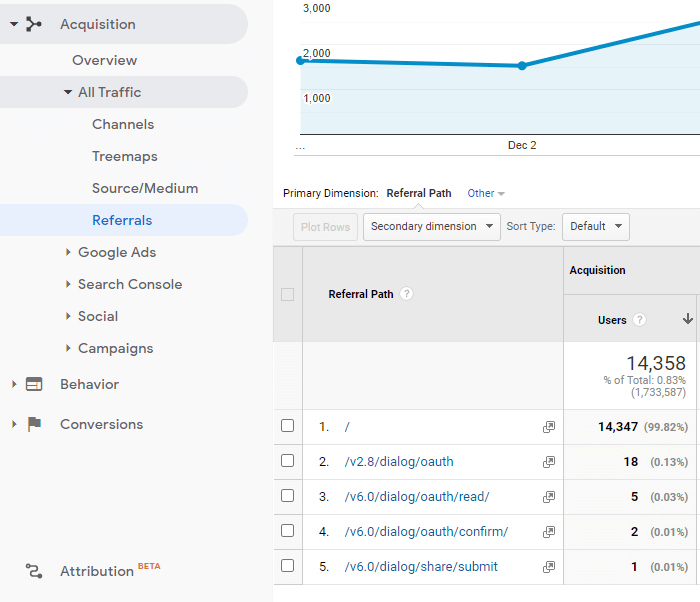Click the Conversions flag icon
The height and width of the screenshot is (602, 700).
[34, 424]
